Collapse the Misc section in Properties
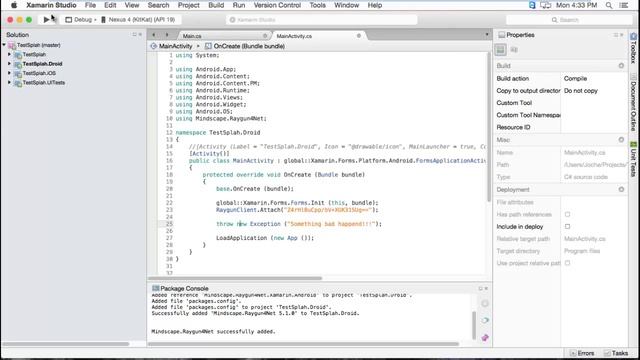 click(x=621, y=140)
